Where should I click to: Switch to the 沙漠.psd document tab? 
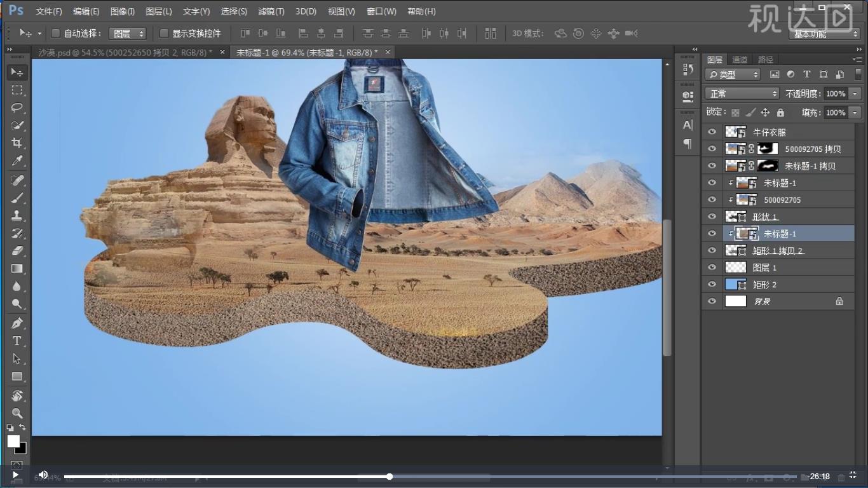[125, 52]
